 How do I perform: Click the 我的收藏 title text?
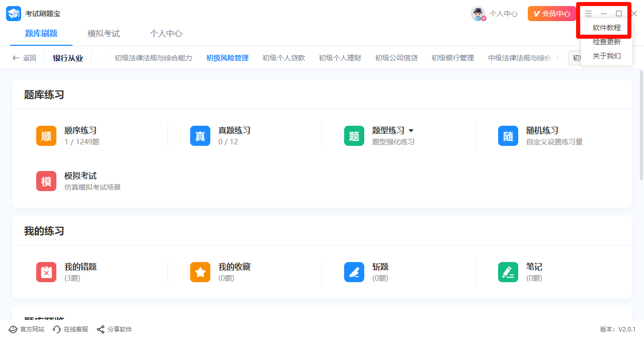point(234,267)
